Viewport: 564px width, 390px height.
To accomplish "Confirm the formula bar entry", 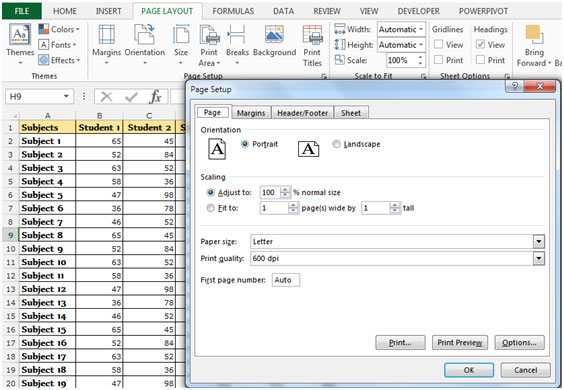I will pyautogui.click(x=131, y=96).
